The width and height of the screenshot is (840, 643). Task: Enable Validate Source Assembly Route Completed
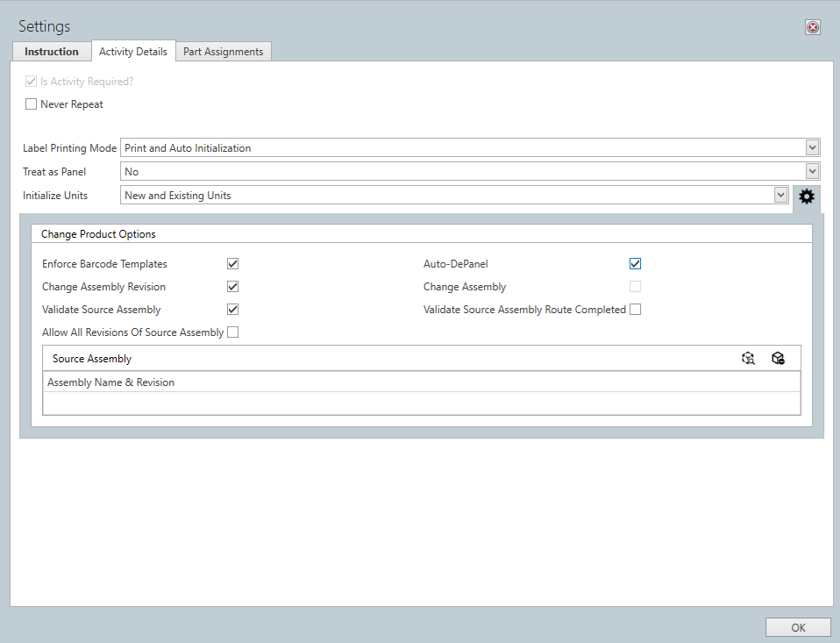(x=635, y=309)
